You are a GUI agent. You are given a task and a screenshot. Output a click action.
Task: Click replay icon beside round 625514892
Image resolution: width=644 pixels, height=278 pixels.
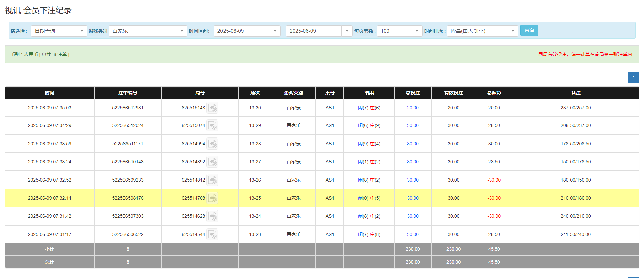212,162
